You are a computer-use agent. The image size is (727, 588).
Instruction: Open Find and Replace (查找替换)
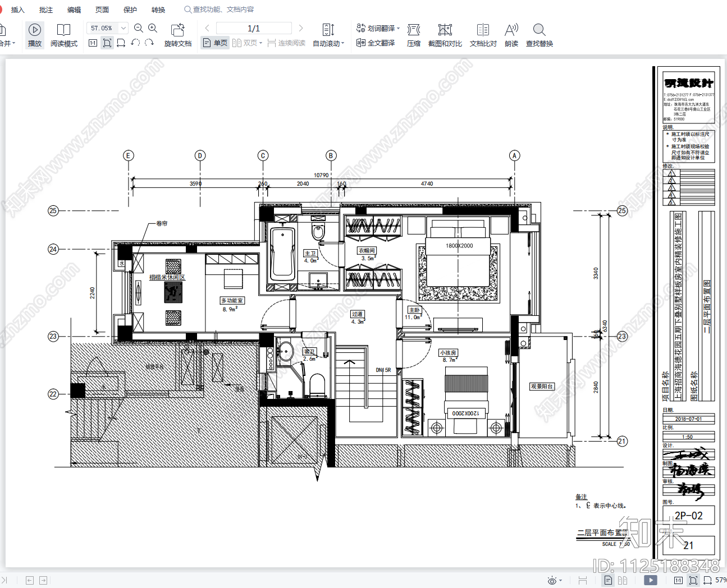click(x=539, y=35)
